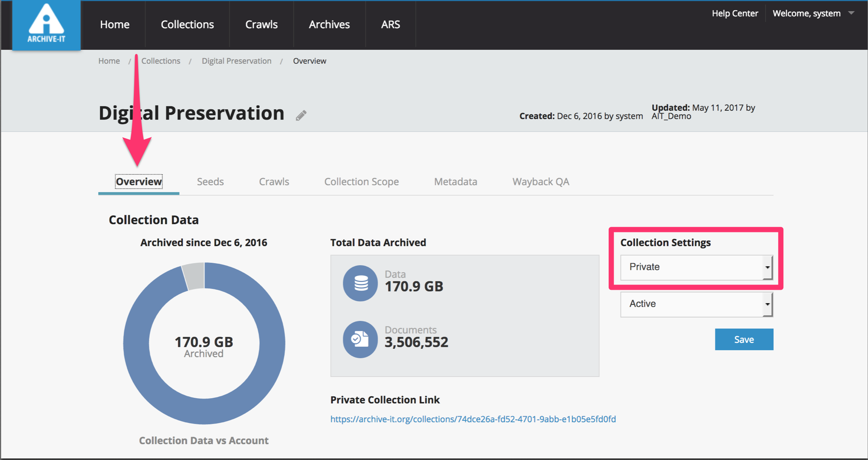Expand the Active status dropdown
Image resolution: width=868 pixels, height=460 pixels.
(x=696, y=304)
